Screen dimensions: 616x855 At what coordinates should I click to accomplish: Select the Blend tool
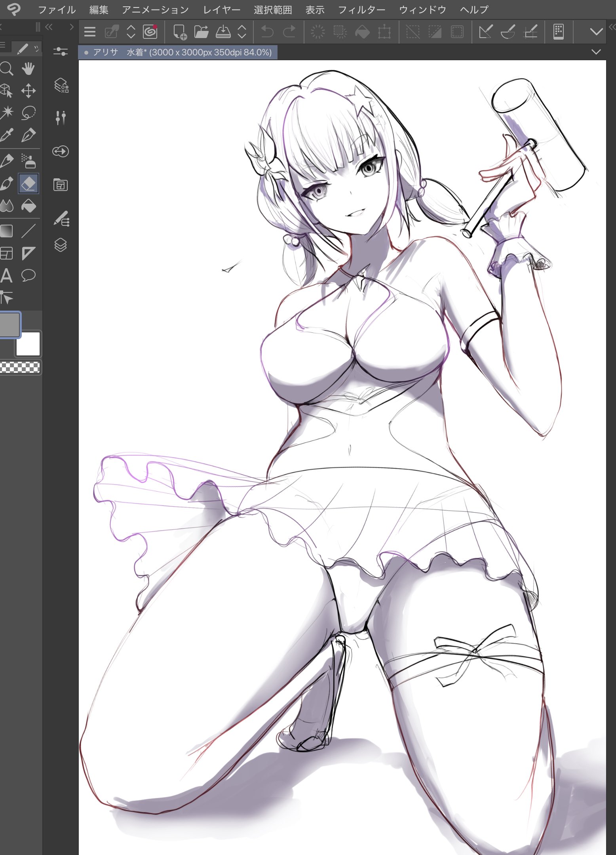[x=6, y=206]
